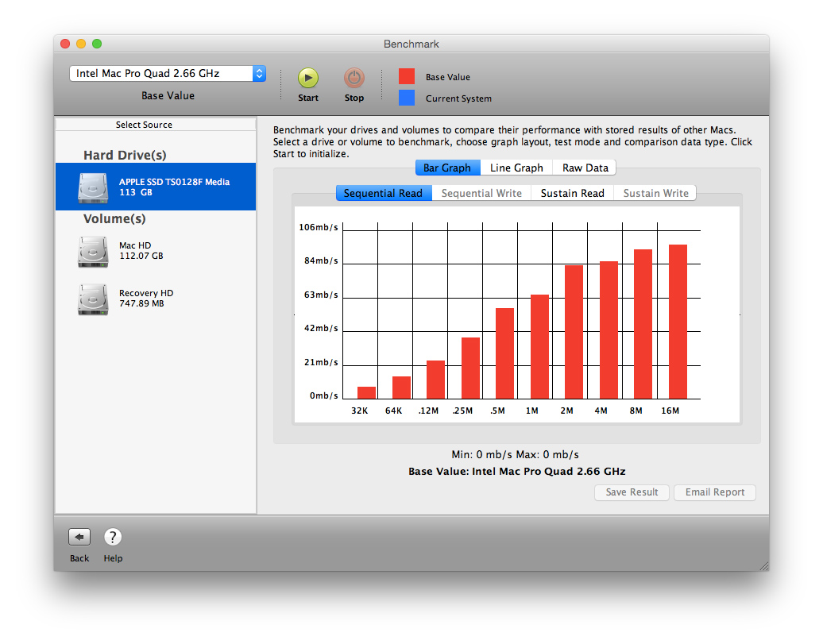
Task: Select the Sequential Write test tab
Action: [x=481, y=193]
